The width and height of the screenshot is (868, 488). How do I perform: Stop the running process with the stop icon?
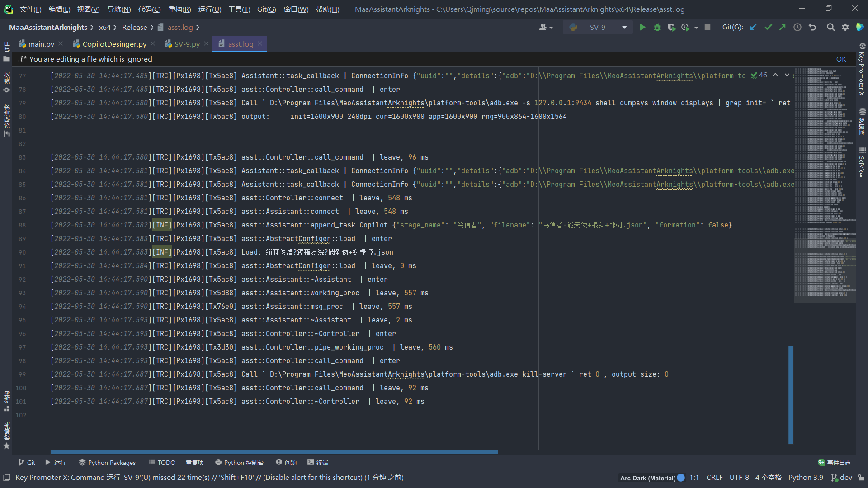click(708, 27)
